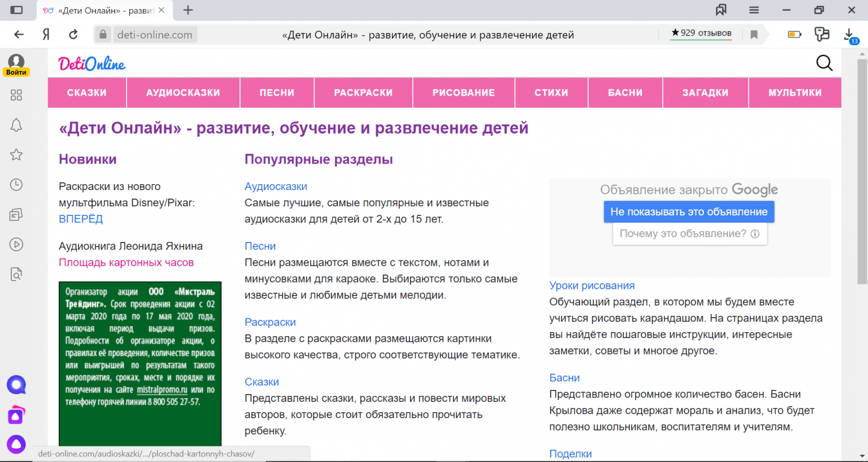The image size is (868, 462).
Task: Go to the РАСКРАСКИ menu section
Action: pos(363,93)
